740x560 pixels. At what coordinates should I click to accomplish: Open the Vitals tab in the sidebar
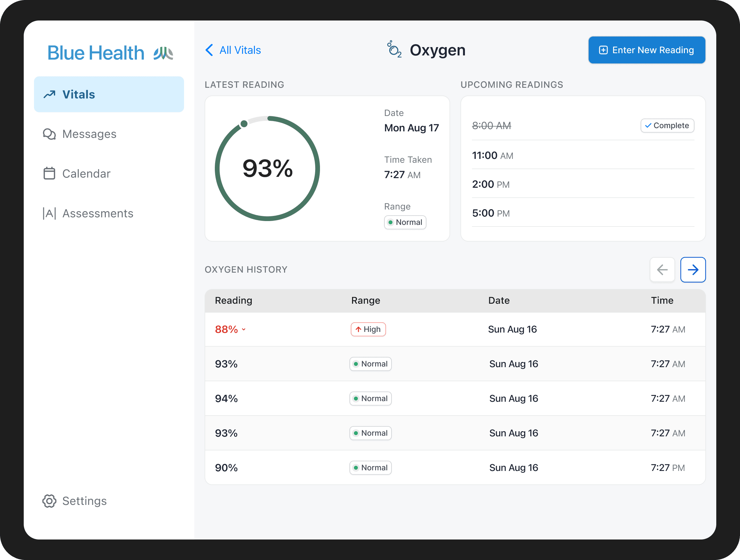tap(79, 94)
